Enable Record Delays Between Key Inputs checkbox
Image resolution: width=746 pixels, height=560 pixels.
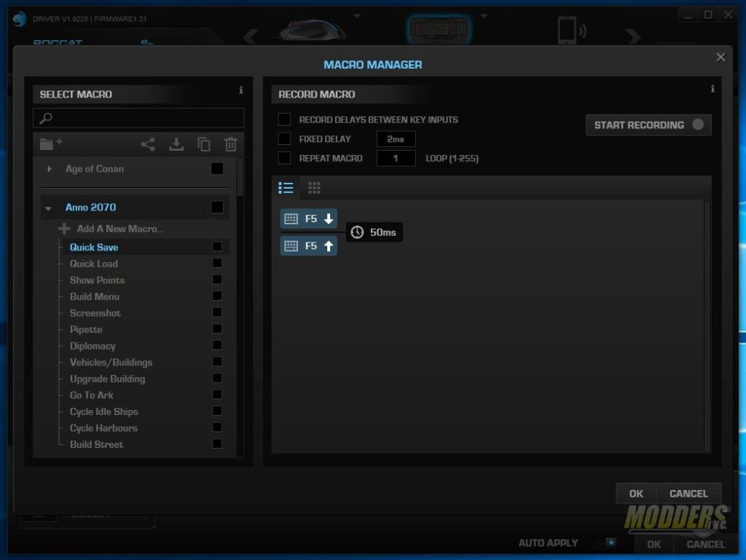285,119
